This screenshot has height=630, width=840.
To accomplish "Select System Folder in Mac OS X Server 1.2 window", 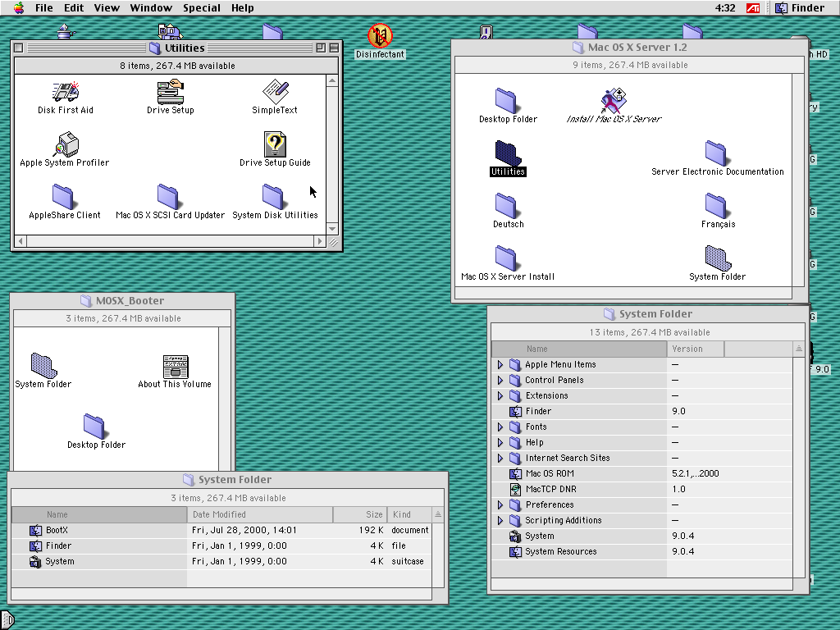I will click(718, 258).
